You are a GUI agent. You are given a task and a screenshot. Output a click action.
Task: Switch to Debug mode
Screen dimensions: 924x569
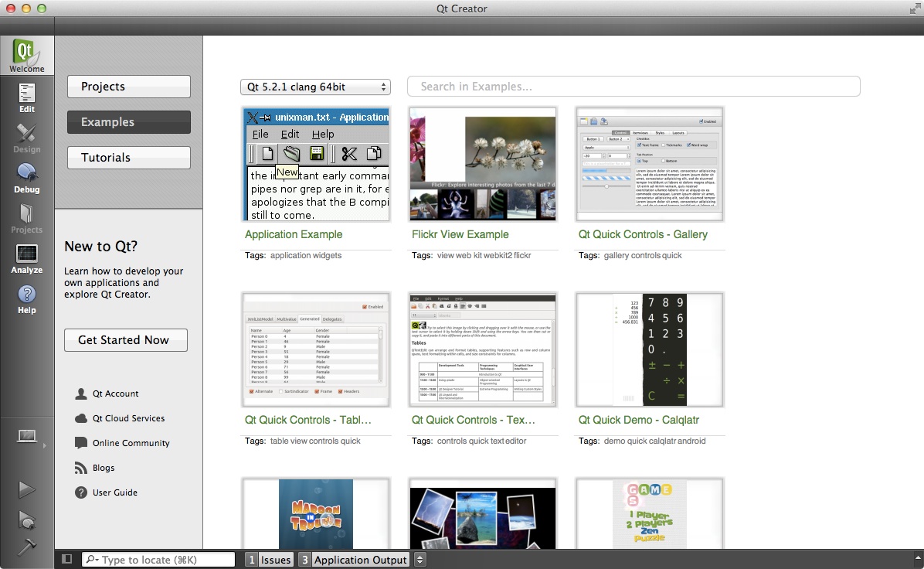pos(26,178)
